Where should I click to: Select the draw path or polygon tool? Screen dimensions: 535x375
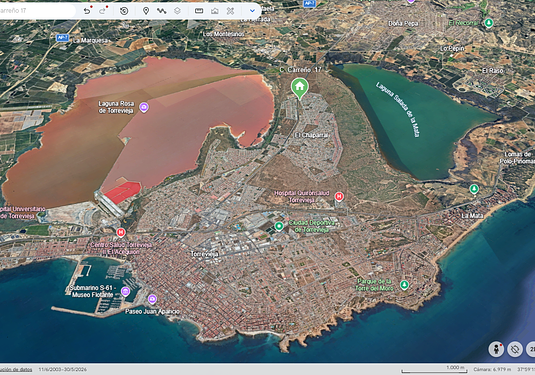tap(161, 11)
